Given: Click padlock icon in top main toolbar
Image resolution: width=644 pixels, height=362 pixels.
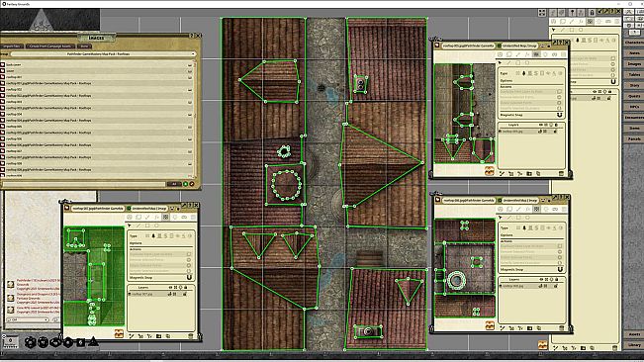Looking at the screenshot, I should pyautogui.click(x=592, y=12).
